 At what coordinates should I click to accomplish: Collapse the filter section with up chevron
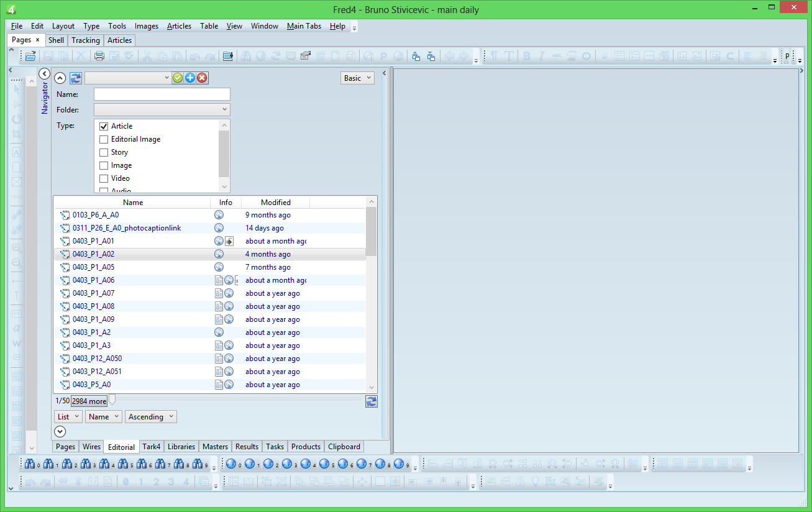pyautogui.click(x=60, y=78)
